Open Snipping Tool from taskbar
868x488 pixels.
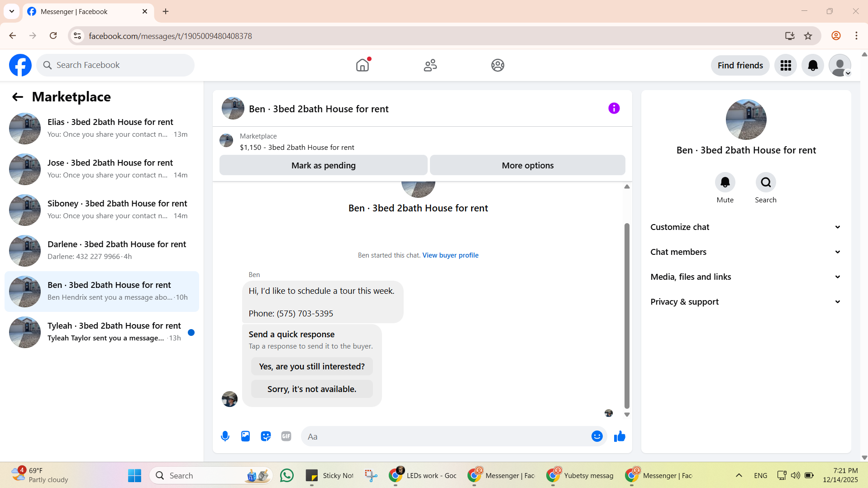click(x=371, y=475)
